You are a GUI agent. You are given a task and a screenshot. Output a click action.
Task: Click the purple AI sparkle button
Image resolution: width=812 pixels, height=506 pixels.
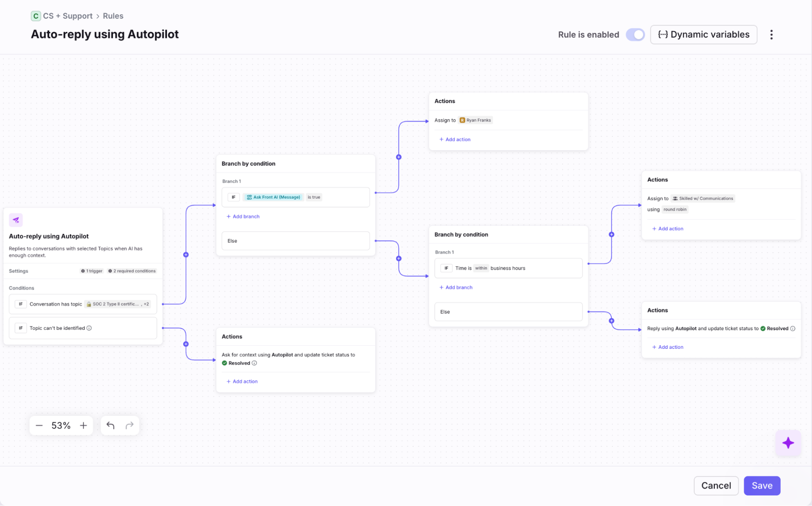[x=788, y=443]
